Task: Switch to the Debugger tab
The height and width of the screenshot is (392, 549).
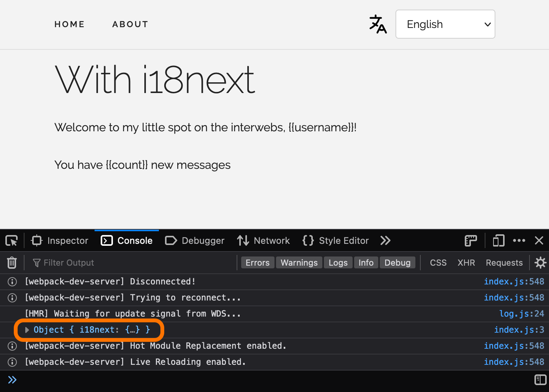Action: tap(194, 240)
